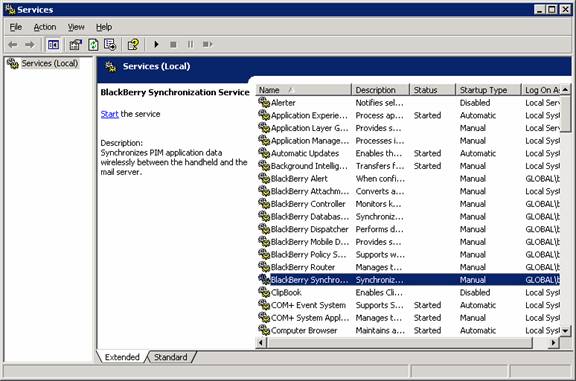
Task: Click the horizontal scrollbar right arrow
Action: (554, 343)
